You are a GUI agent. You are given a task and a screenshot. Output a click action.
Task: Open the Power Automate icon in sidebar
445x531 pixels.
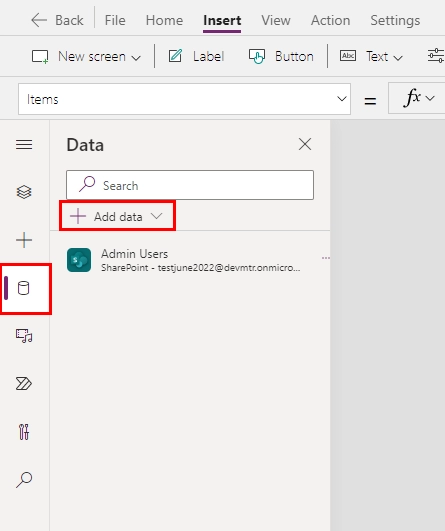coord(24,384)
